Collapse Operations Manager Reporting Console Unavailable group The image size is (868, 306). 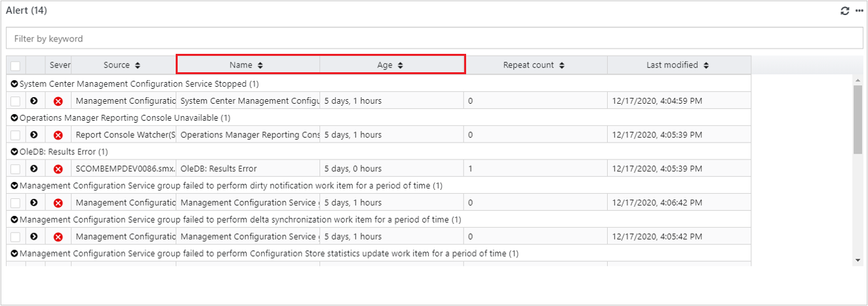(x=14, y=118)
